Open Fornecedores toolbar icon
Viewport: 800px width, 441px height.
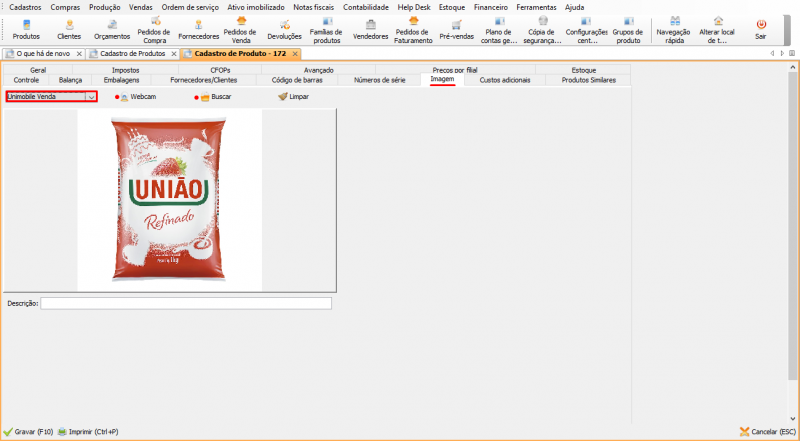pyautogui.click(x=198, y=30)
